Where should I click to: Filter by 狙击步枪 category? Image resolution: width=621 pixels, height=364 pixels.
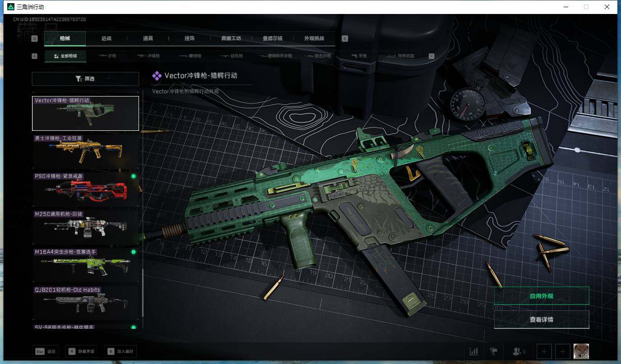pos(318,56)
